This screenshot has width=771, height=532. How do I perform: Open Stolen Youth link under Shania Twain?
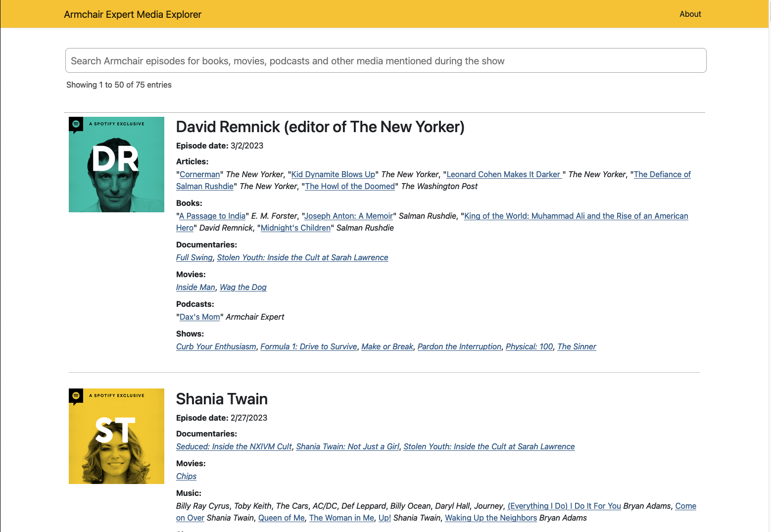(x=489, y=446)
